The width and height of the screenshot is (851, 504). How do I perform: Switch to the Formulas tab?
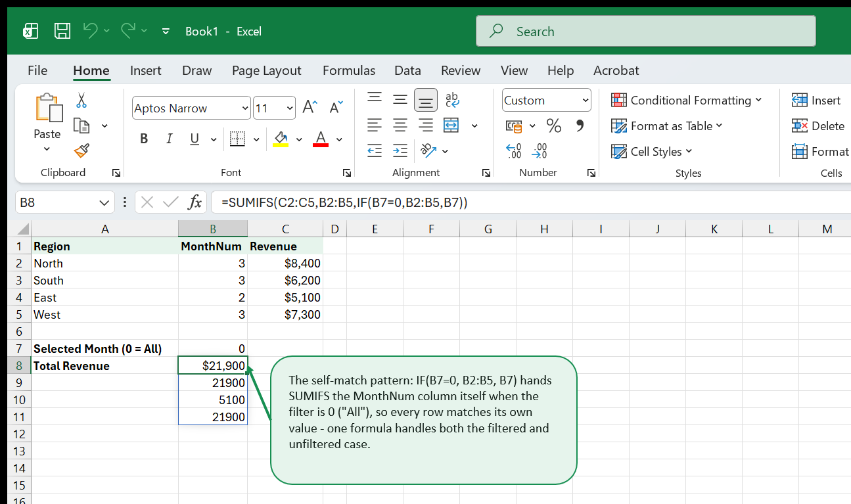tap(349, 70)
